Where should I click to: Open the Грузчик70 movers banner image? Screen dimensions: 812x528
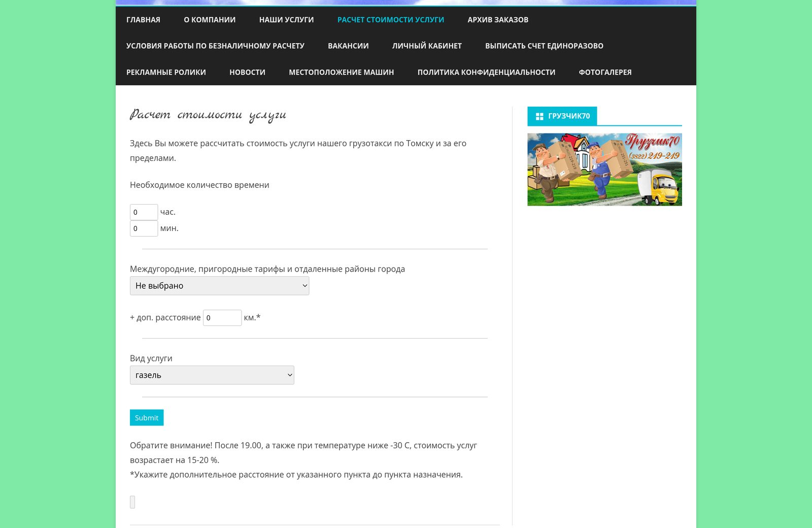604,170
